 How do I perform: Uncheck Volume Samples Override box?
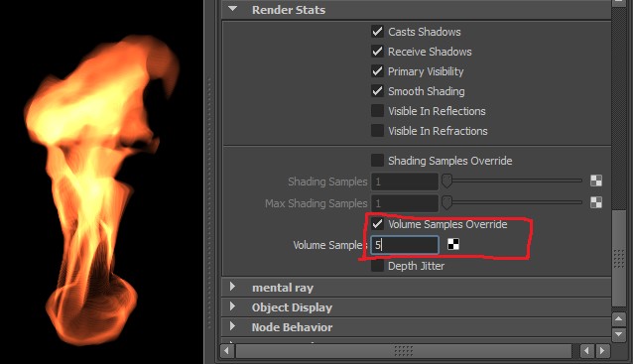point(377,224)
